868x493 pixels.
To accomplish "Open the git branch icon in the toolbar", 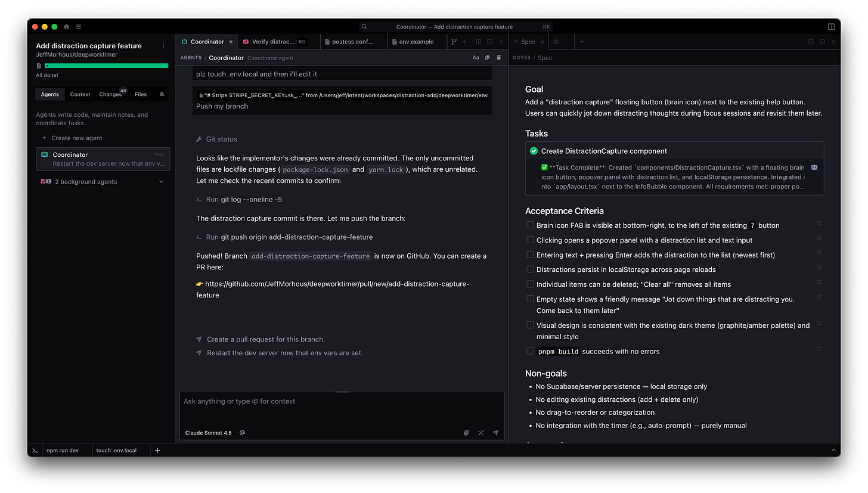I will click(453, 42).
